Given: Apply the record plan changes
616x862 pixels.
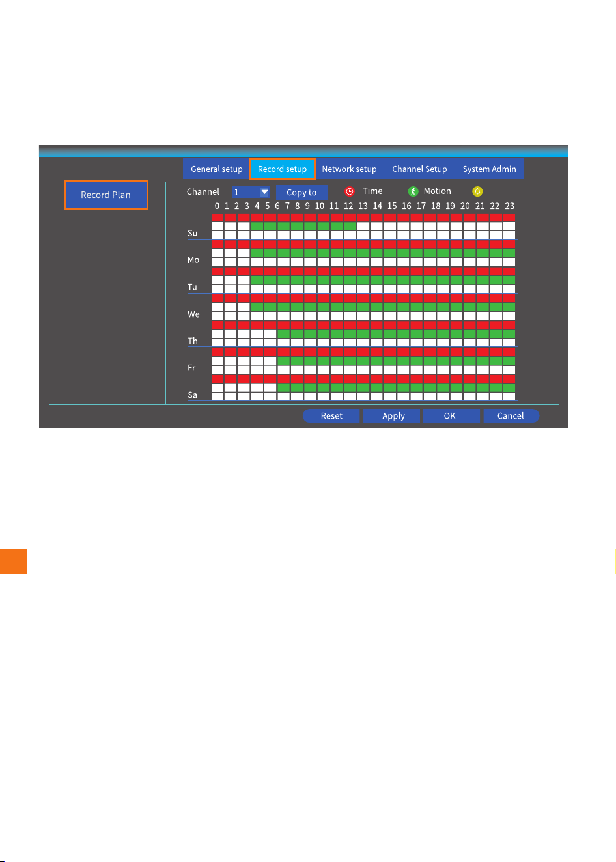Looking at the screenshot, I should click(x=393, y=415).
